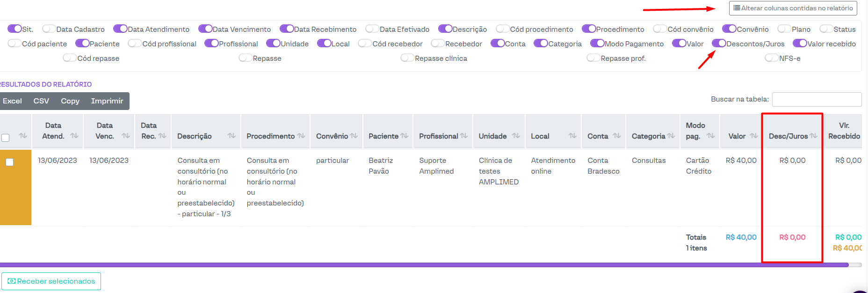Click the horizontal purple table scrollbar
This screenshot has height=293, width=868.
[421, 265]
